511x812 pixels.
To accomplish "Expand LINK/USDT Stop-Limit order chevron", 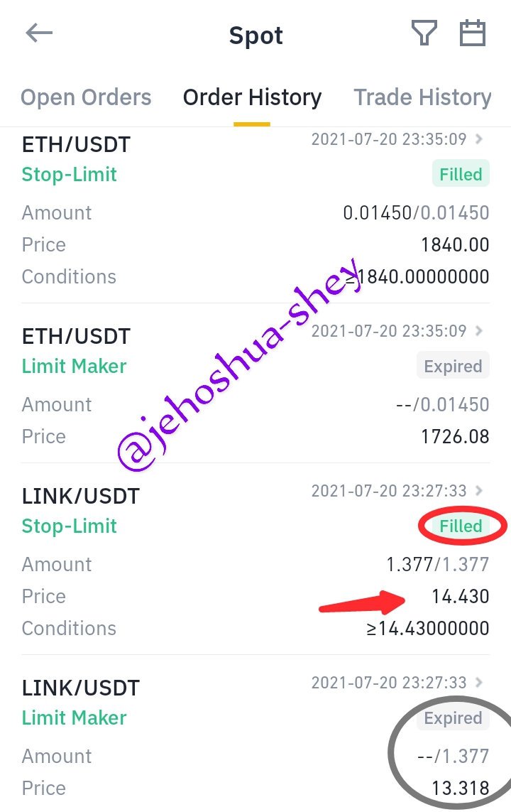I will tap(480, 490).
